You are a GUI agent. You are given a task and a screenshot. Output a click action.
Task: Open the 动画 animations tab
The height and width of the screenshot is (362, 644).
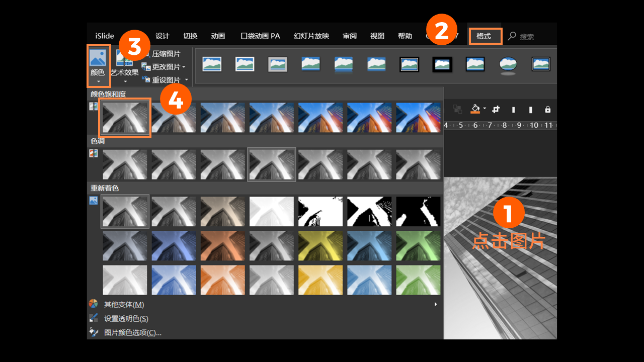(x=218, y=36)
